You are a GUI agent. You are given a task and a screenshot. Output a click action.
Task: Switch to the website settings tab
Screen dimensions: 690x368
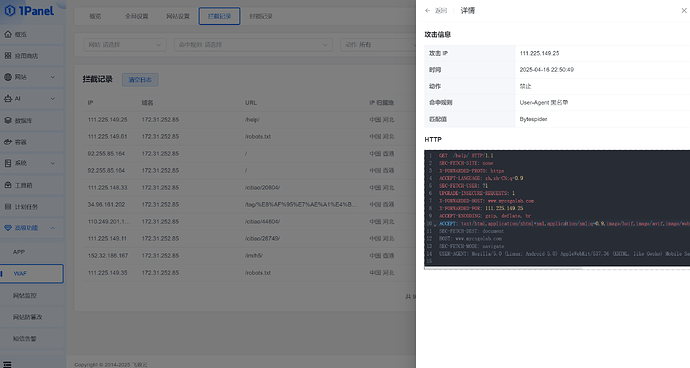pyautogui.click(x=178, y=16)
